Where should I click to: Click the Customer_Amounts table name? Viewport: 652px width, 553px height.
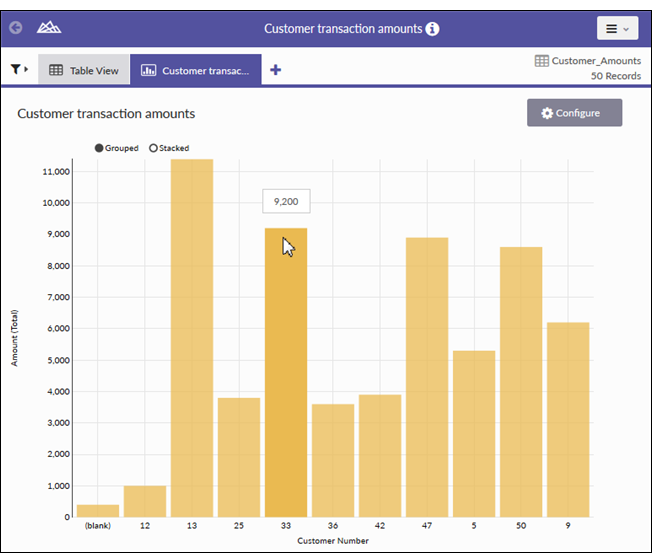point(595,61)
